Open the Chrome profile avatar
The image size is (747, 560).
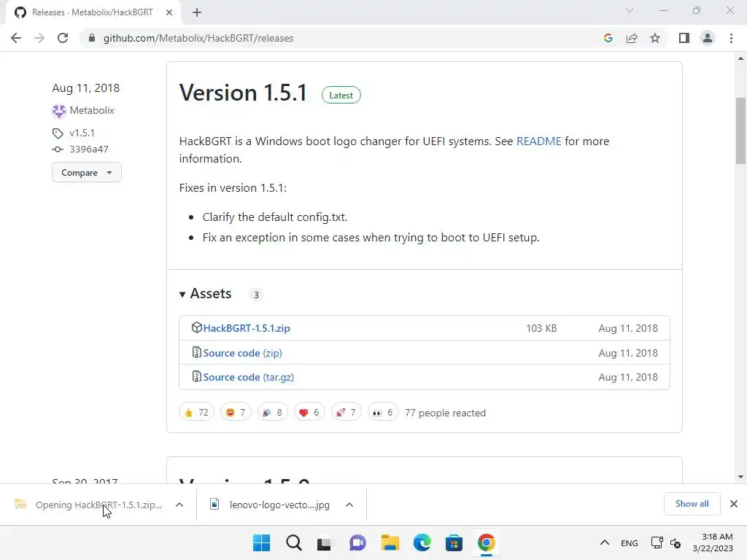[x=708, y=38]
